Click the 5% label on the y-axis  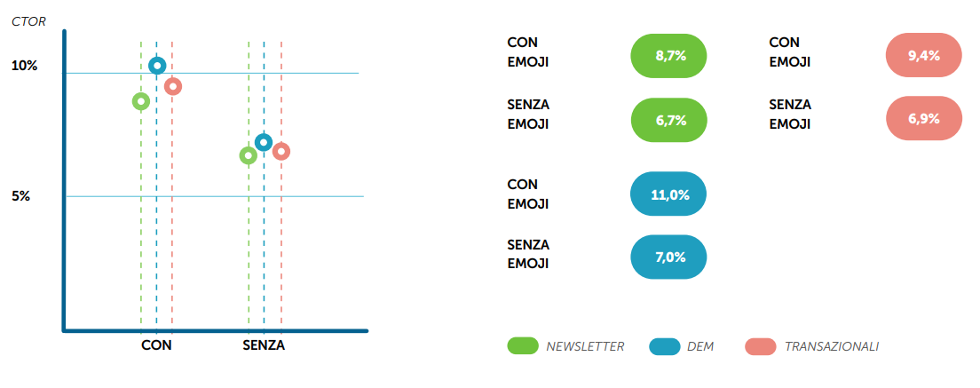(x=21, y=196)
